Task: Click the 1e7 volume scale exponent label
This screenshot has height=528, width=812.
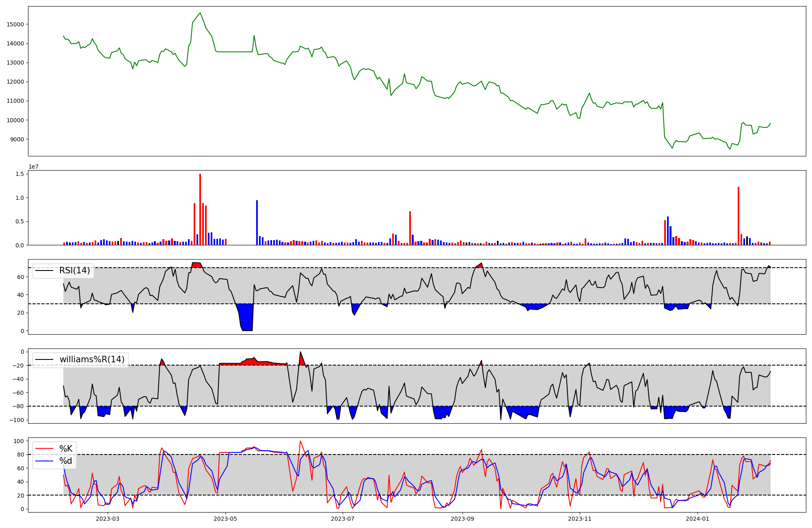Action: click(x=33, y=167)
